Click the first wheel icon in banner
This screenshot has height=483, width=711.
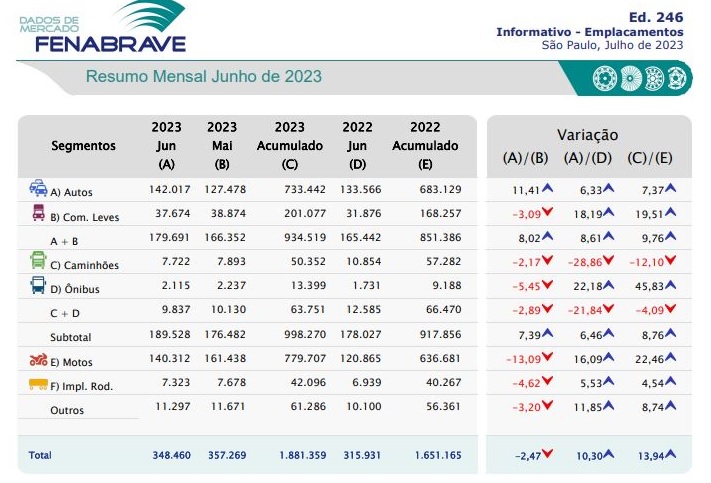click(604, 78)
